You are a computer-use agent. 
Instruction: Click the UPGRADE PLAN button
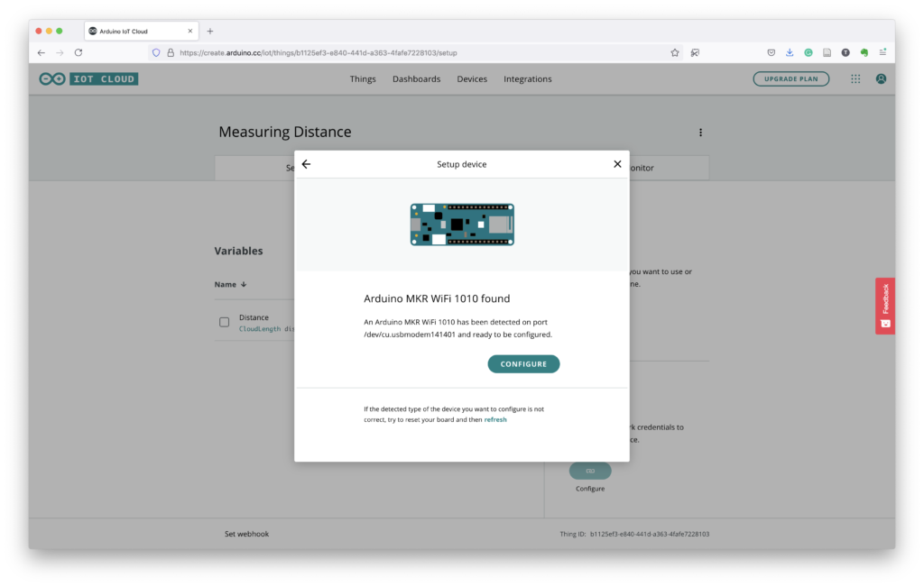click(x=790, y=78)
